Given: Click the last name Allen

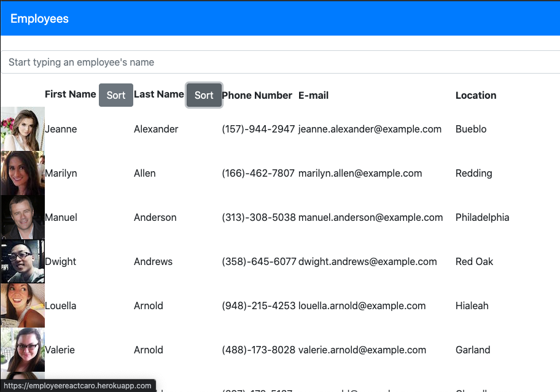Looking at the screenshot, I should pyautogui.click(x=145, y=174).
